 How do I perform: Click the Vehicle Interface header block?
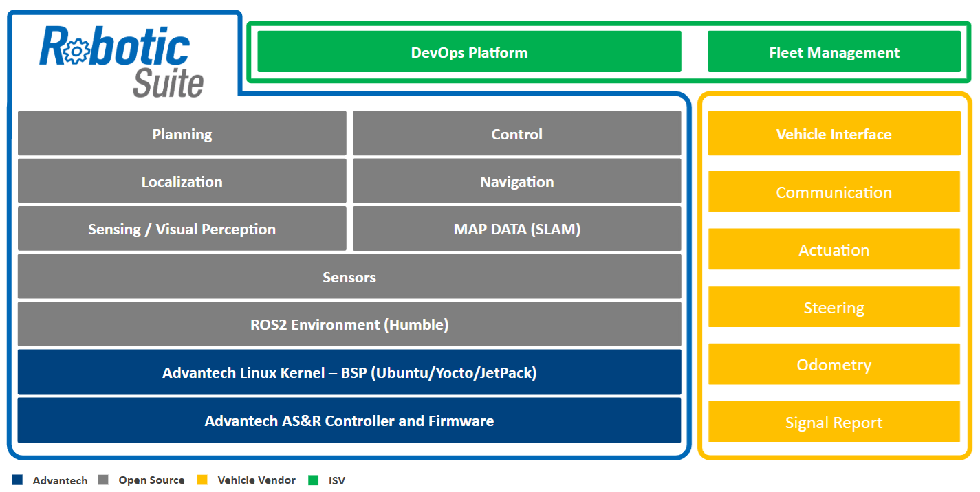pyautogui.click(x=834, y=133)
